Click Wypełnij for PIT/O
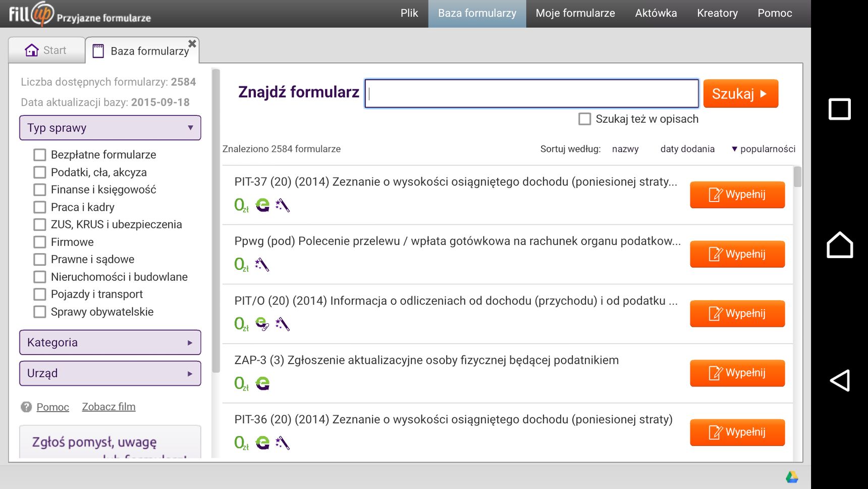This screenshot has height=489, width=868. point(737,314)
